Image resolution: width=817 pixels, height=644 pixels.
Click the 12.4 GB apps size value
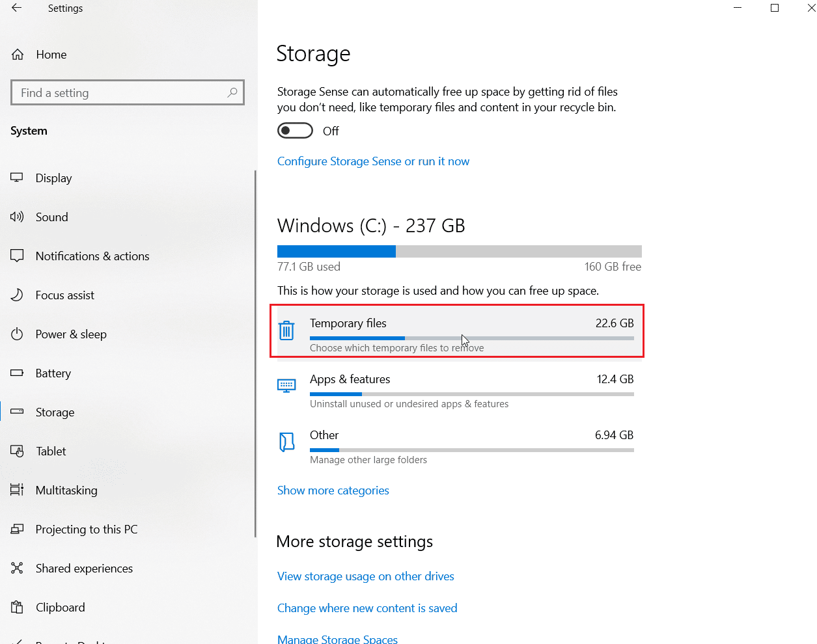[x=615, y=379]
